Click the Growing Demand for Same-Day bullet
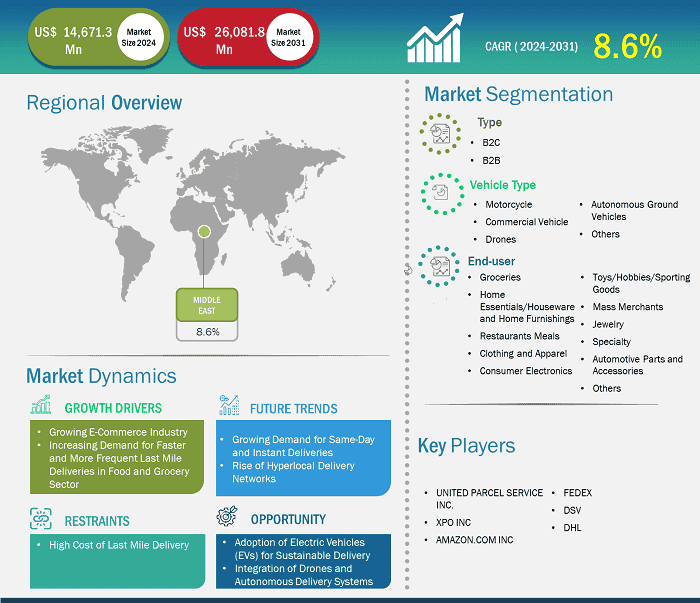This screenshot has width=700, height=603. pos(303,446)
